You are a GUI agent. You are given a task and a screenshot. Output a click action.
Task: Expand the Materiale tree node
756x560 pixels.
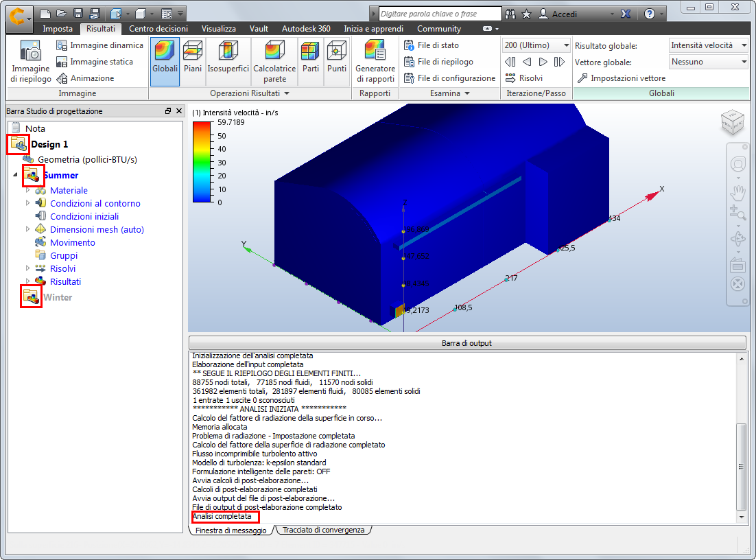pyautogui.click(x=28, y=191)
